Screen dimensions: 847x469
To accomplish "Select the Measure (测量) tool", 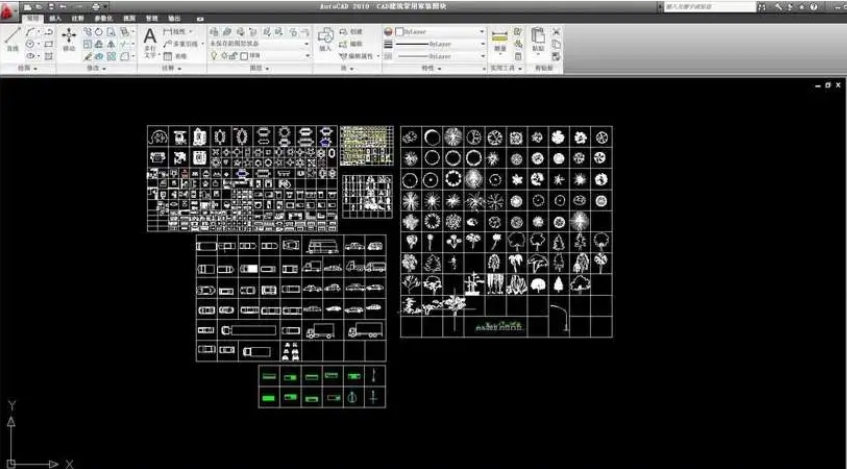I will click(x=500, y=41).
